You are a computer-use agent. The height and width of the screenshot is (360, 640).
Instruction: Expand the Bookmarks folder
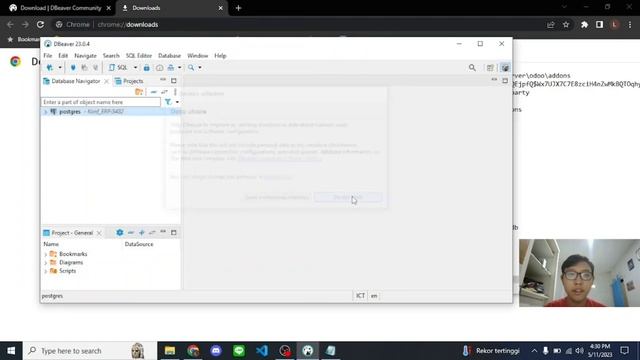(45, 254)
